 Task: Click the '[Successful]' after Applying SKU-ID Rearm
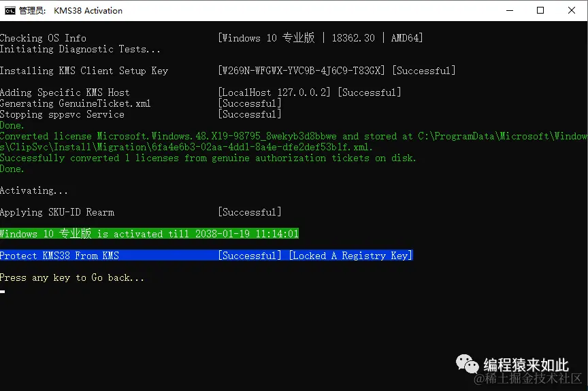coord(250,212)
